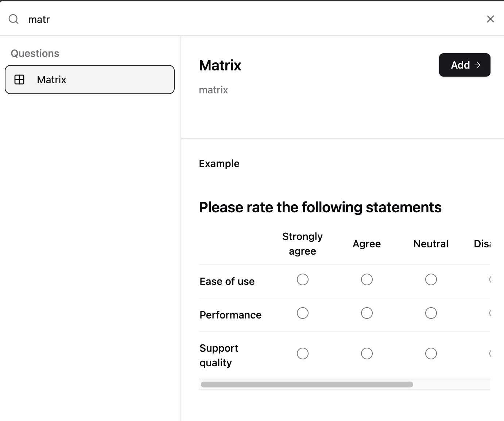
Task: Select Agree for Performance
Action: click(367, 313)
